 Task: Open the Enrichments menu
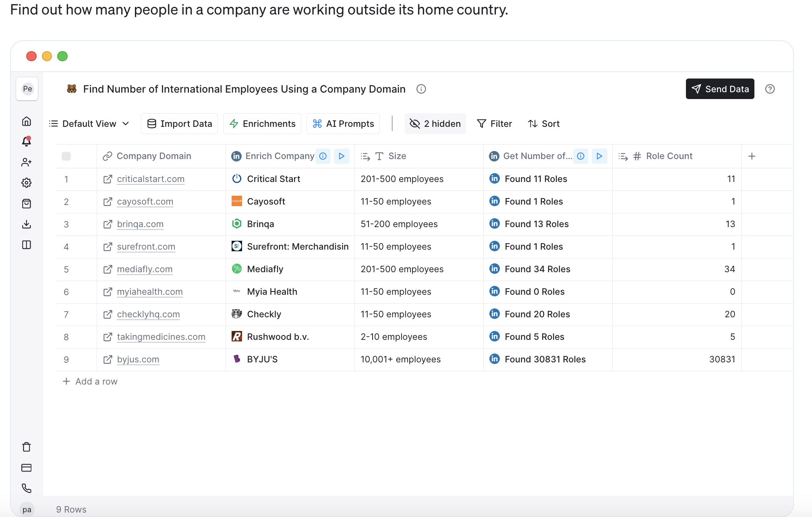point(262,124)
